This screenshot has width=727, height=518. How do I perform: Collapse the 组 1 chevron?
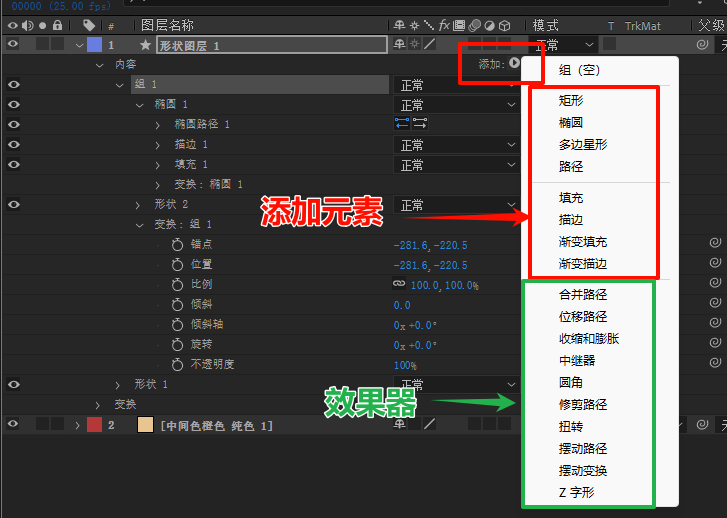pos(120,85)
